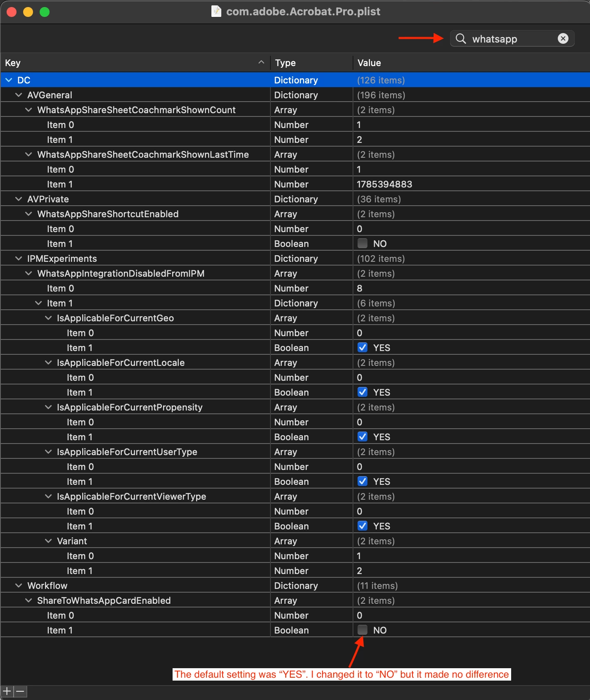The image size is (590, 700).
Task: Select ShareToWhatsAppCardEnabled key name
Action: [104, 600]
